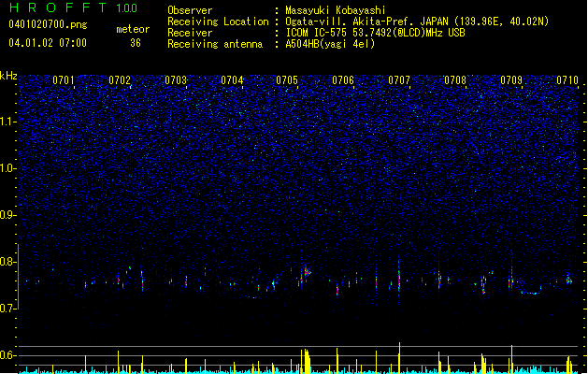588x374 pixels.
Task: Click the bright meteor echo just after 0705
Action: tap(308, 271)
